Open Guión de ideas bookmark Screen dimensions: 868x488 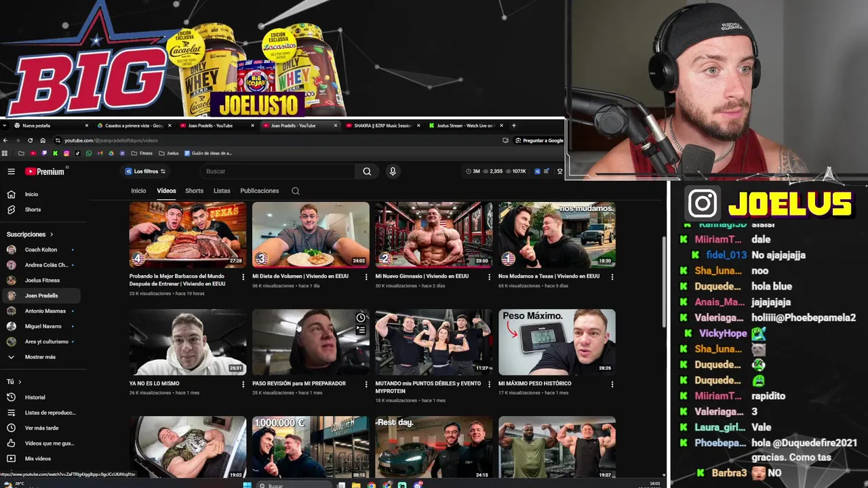tap(208, 153)
